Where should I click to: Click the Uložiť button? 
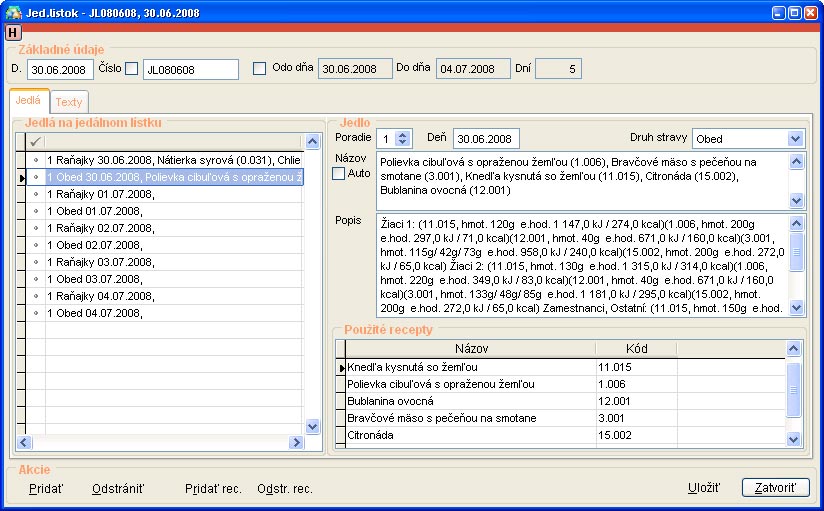(x=703, y=488)
